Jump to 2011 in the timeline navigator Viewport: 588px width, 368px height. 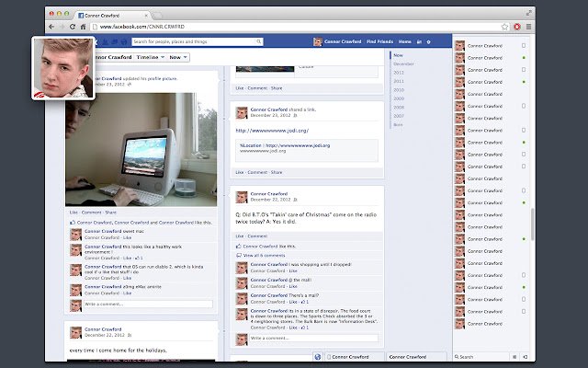point(399,81)
